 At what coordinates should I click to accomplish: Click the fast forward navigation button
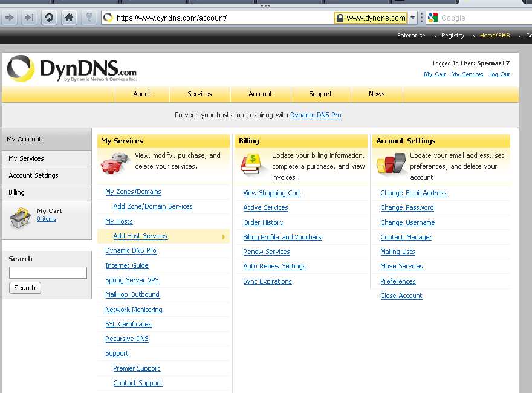pyautogui.click(x=28, y=18)
